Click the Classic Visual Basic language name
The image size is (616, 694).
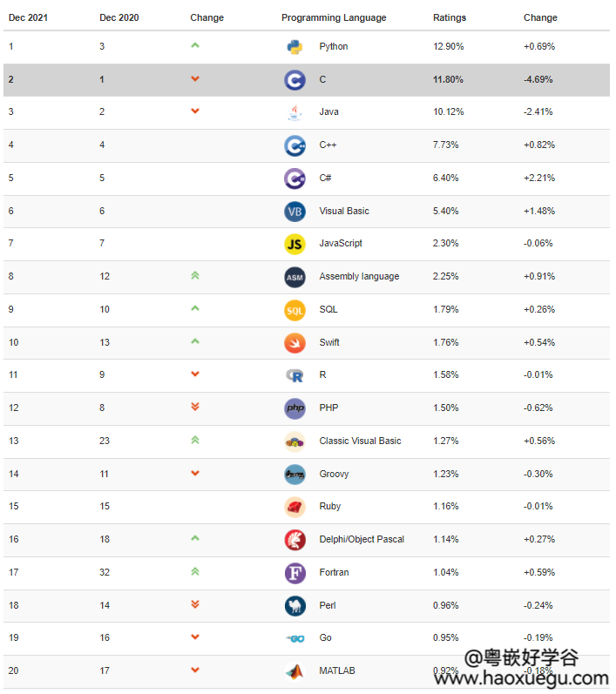point(360,441)
